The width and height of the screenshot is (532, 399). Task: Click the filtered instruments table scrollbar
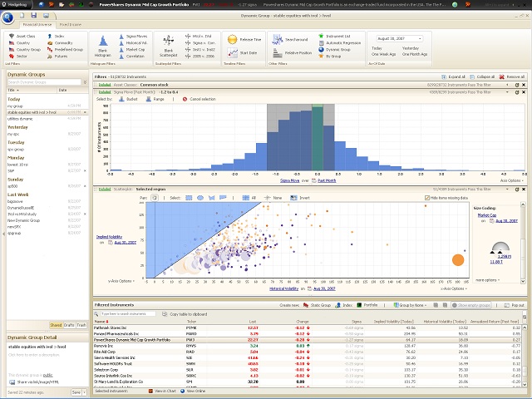point(525,357)
